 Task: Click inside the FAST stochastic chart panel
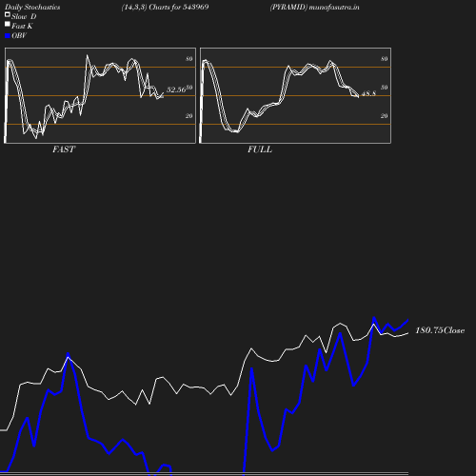point(100,95)
